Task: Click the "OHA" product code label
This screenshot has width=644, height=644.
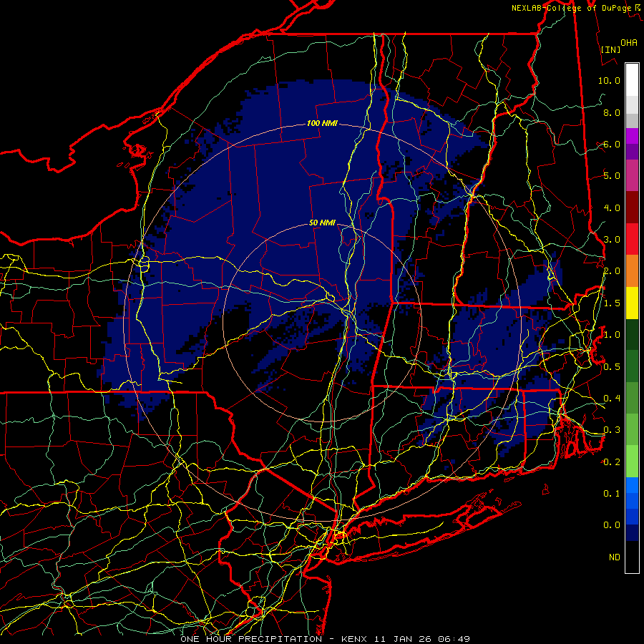Action: pyautogui.click(x=629, y=43)
